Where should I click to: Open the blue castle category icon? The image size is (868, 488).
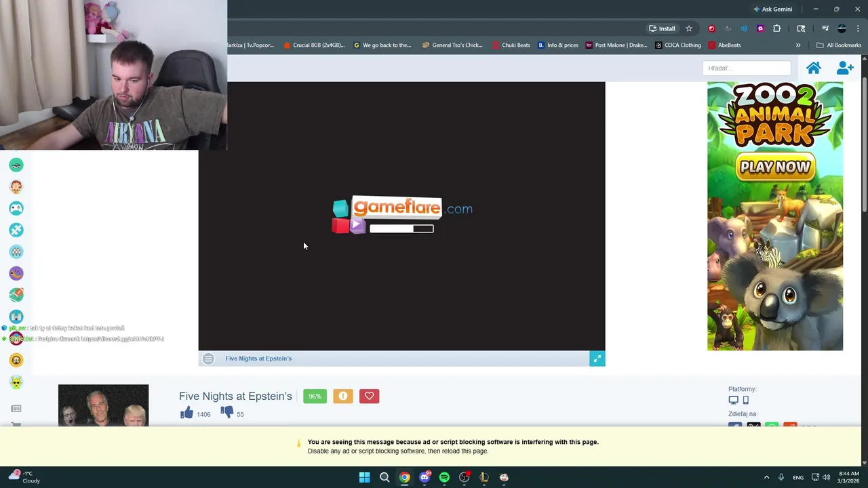[16, 317]
